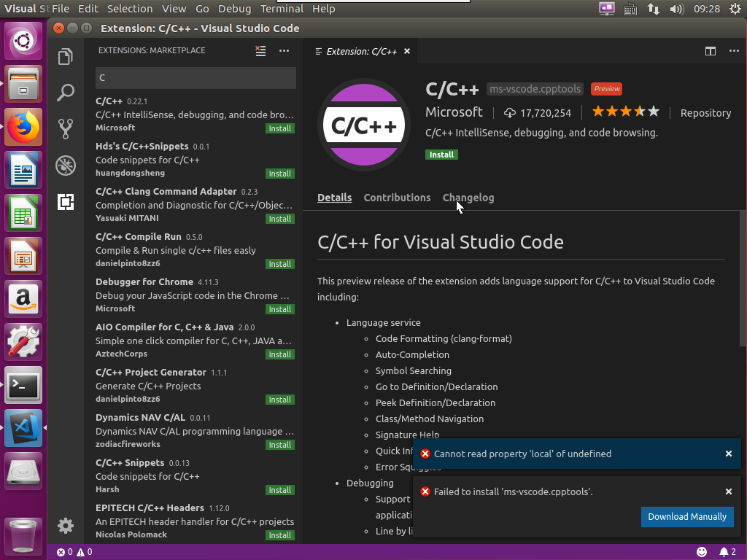
Task: Install Debugger for Chrome extension
Action: click(279, 309)
